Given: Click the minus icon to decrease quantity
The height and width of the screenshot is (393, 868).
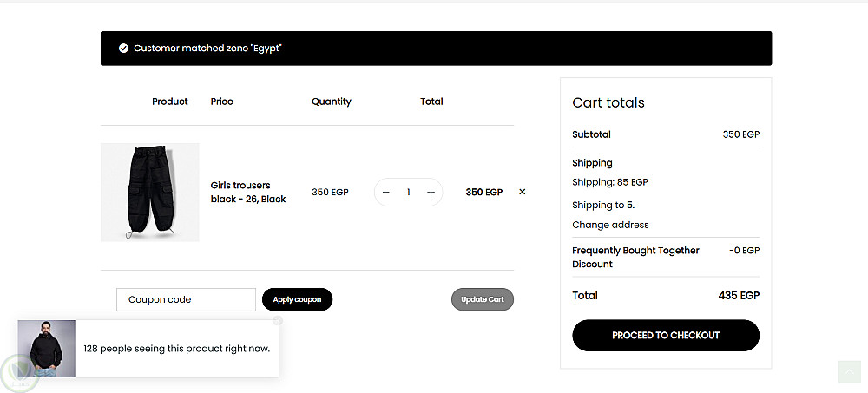Looking at the screenshot, I should 386,193.
